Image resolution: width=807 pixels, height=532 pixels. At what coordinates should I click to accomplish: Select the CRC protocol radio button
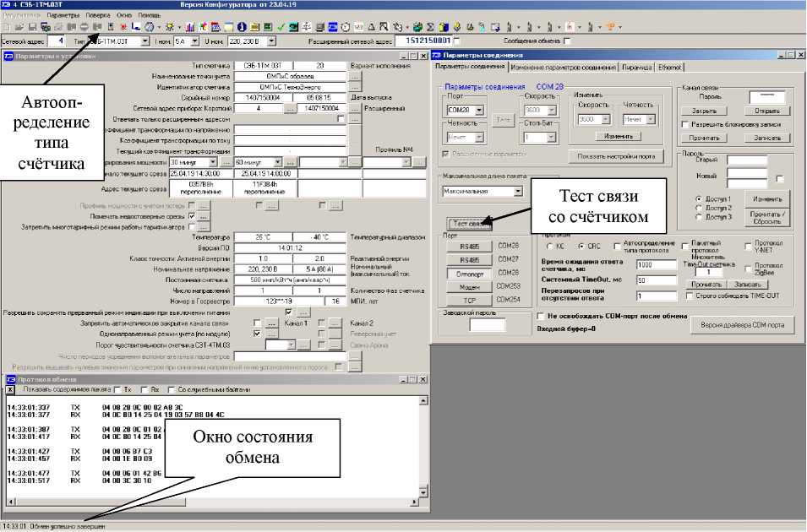581,246
